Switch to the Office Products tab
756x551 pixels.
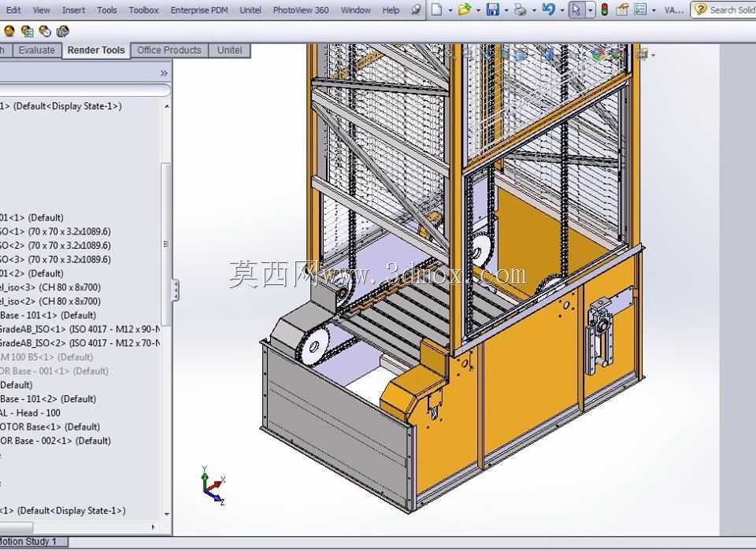(169, 50)
